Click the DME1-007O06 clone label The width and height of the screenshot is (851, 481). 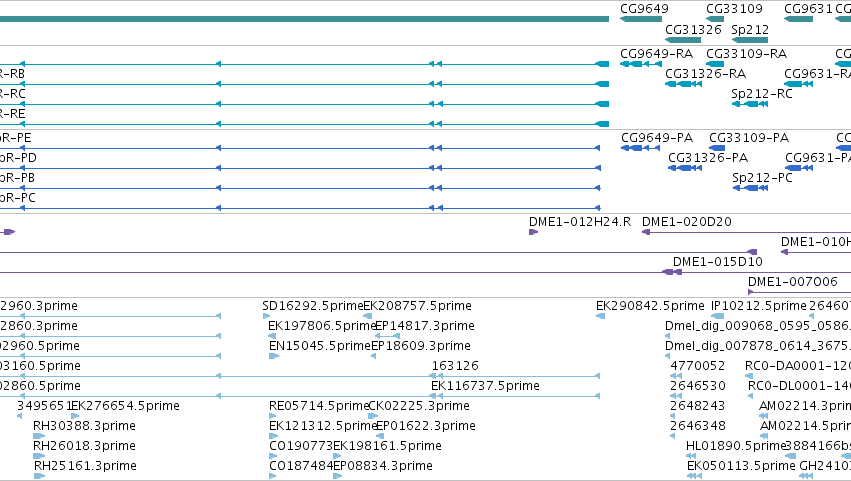point(792,282)
